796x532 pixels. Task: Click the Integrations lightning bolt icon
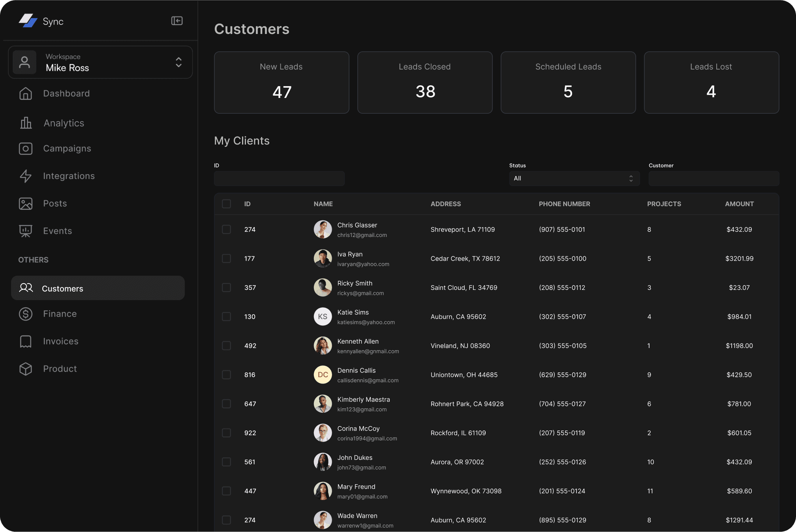coord(26,176)
